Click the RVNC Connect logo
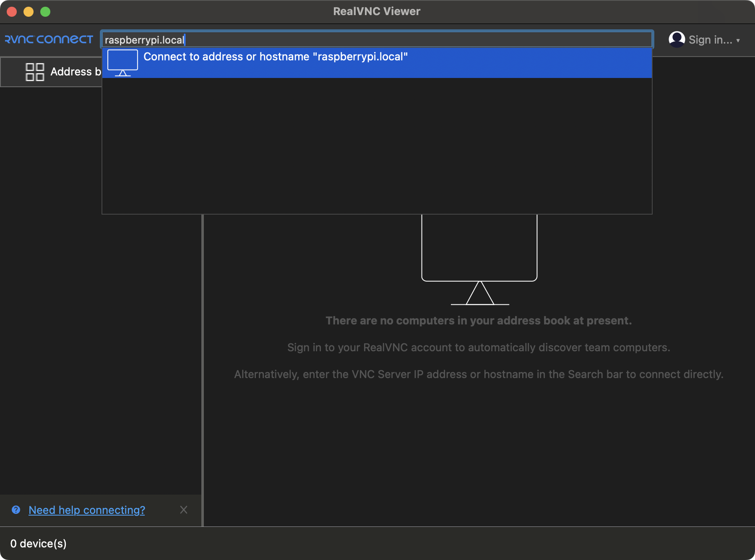The image size is (755, 560). [47, 39]
